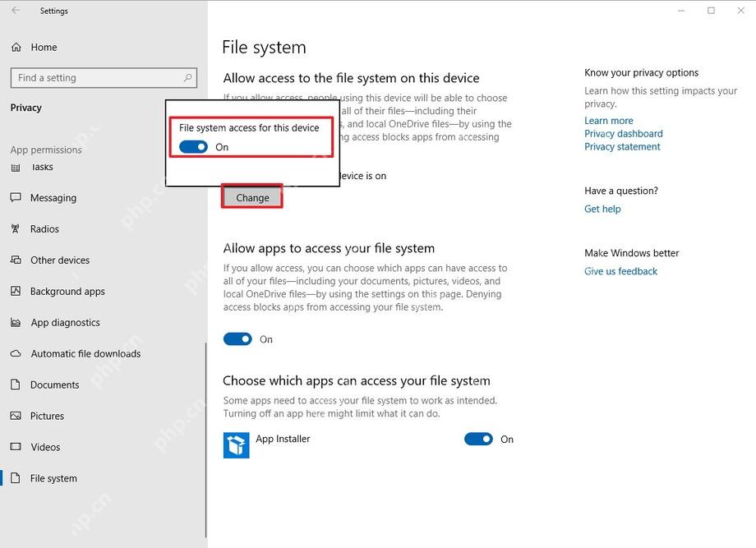Click 'Make Windows better' heading

632,252
